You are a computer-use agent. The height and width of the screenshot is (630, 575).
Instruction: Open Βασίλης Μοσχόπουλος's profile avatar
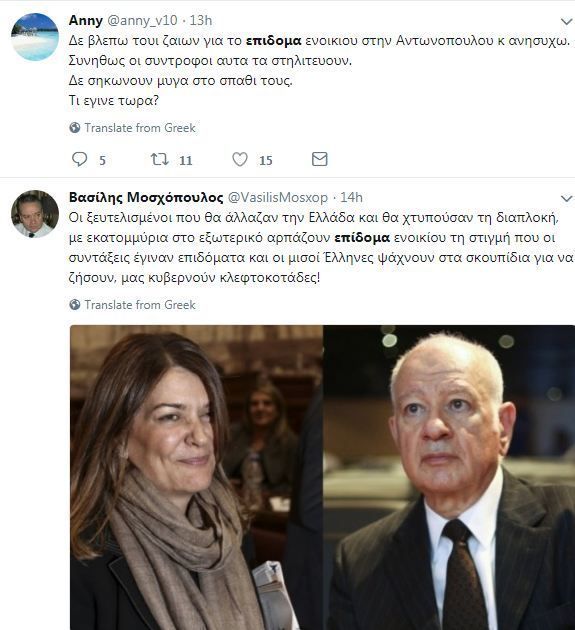[35, 214]
